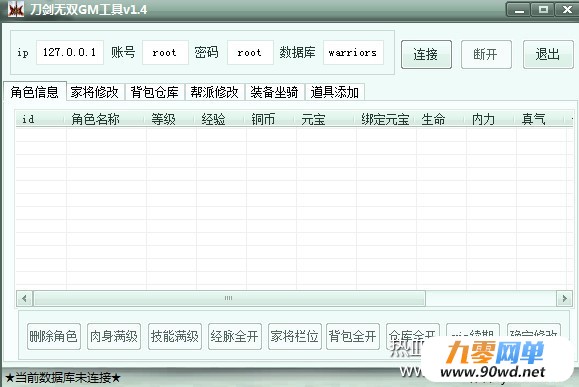
Task: Select the 帮派修改 tab
Action: click(x=215, y=92)
